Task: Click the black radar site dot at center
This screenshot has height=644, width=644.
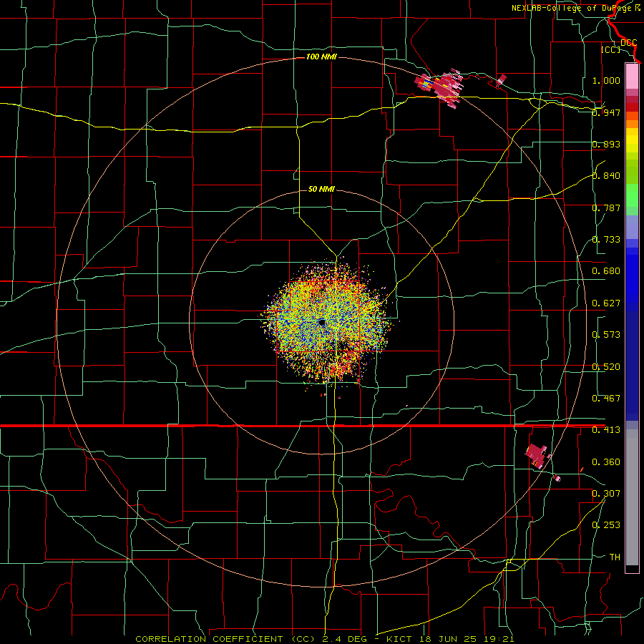Action: pyautogui.click(x=322, y=323)
